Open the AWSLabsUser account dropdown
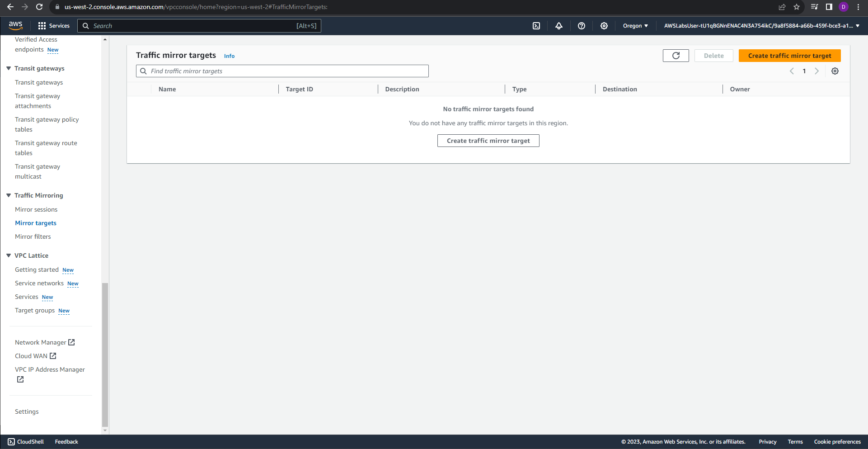The height and width of the screenshot is (449, 868). [760, 26]
